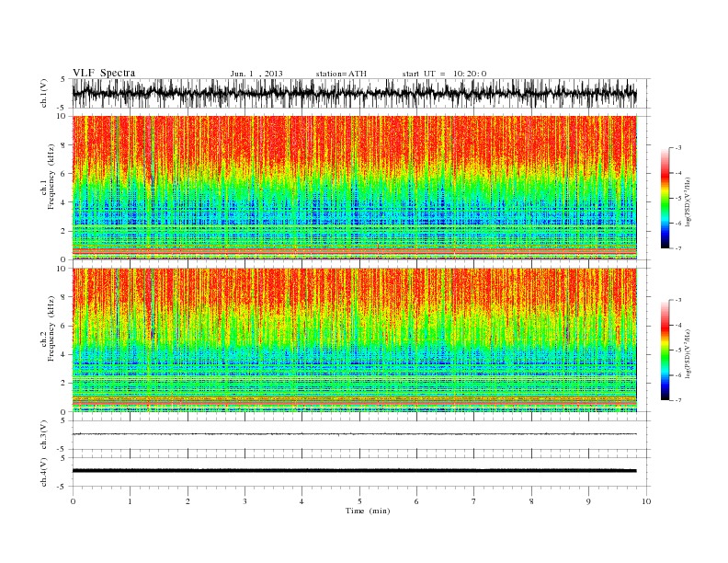This screenshot has width=728, height=563.
Task: Click the ch.2 "Frequency (kHz)" axis label
Action: pyautogui.click(x=51, y=328)
